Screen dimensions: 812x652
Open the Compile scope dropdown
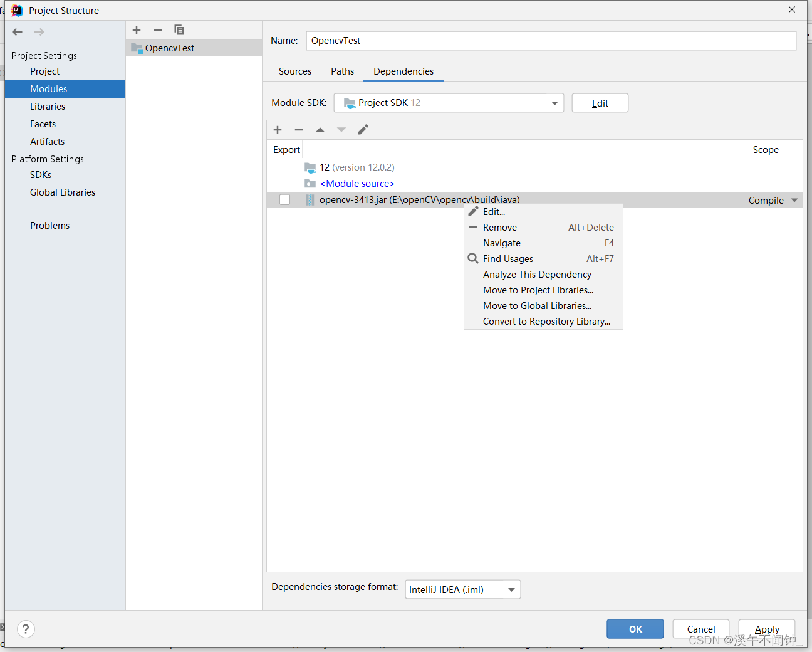coord(794,201)
